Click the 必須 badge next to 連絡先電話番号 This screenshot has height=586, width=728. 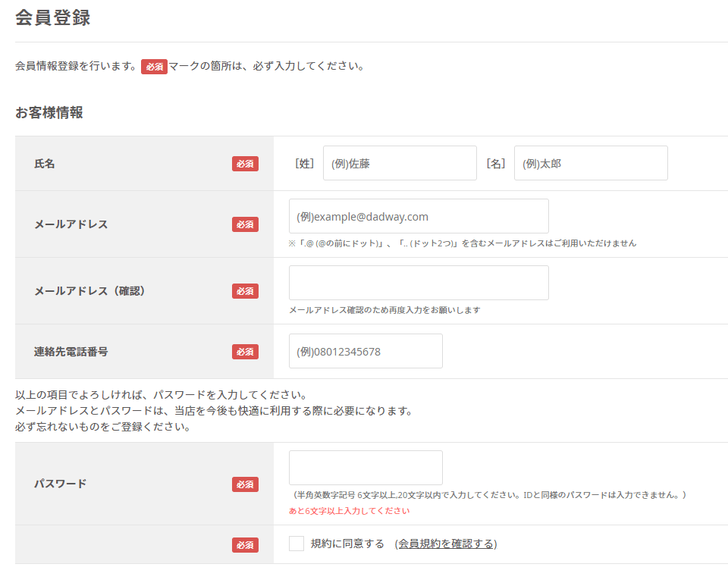(245, 352)
